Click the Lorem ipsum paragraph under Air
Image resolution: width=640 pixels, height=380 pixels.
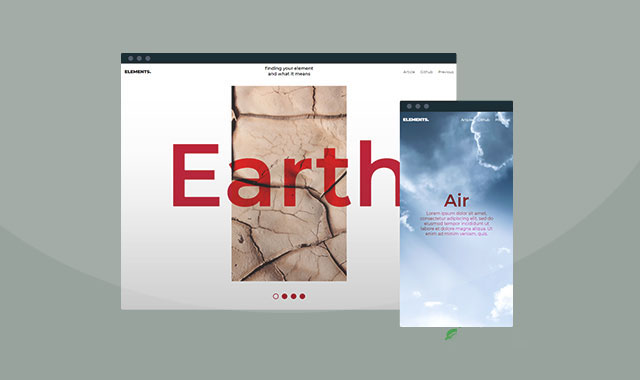click(456, 223)
